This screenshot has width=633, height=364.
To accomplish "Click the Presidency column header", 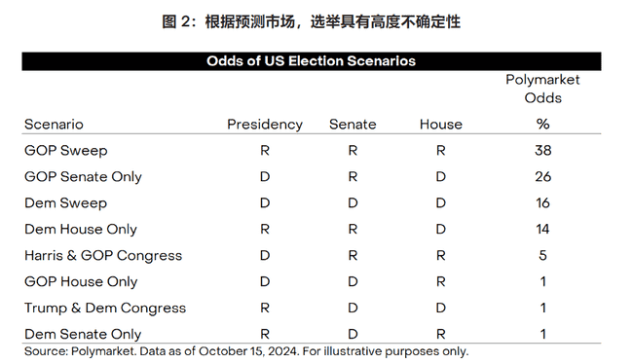I will click(x=265, y=125).
